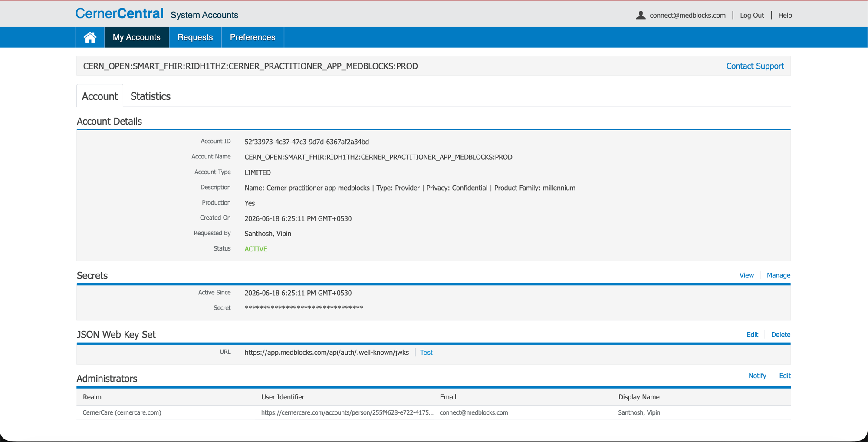The image size is (868, 442).
Task: Select the Account tab
Action: click(100, 96)
